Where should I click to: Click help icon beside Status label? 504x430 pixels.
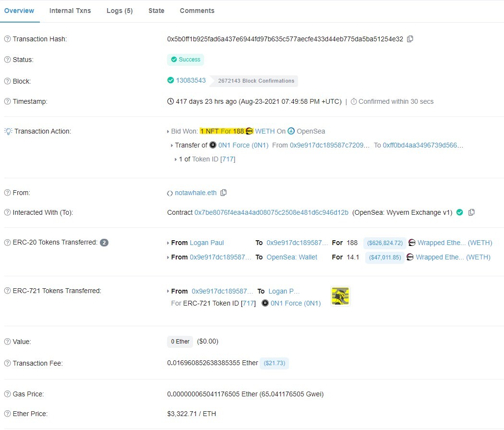coord(7,60)
